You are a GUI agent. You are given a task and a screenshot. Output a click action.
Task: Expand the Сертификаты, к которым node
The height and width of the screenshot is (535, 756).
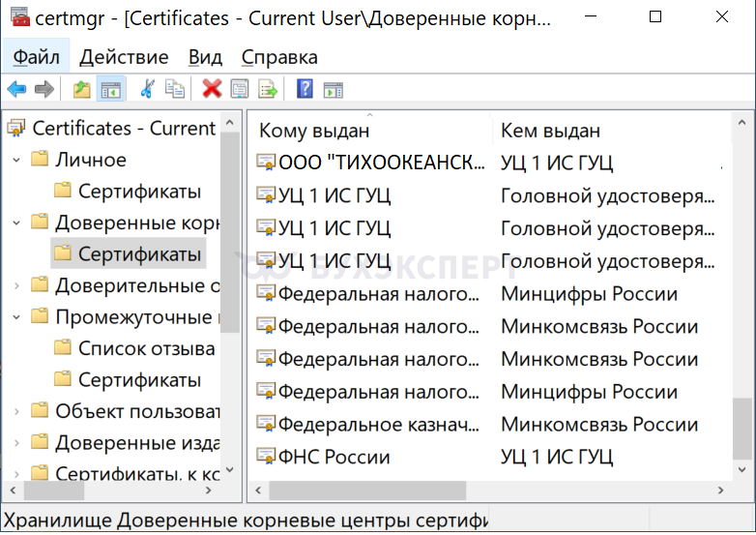pos(16,474)
